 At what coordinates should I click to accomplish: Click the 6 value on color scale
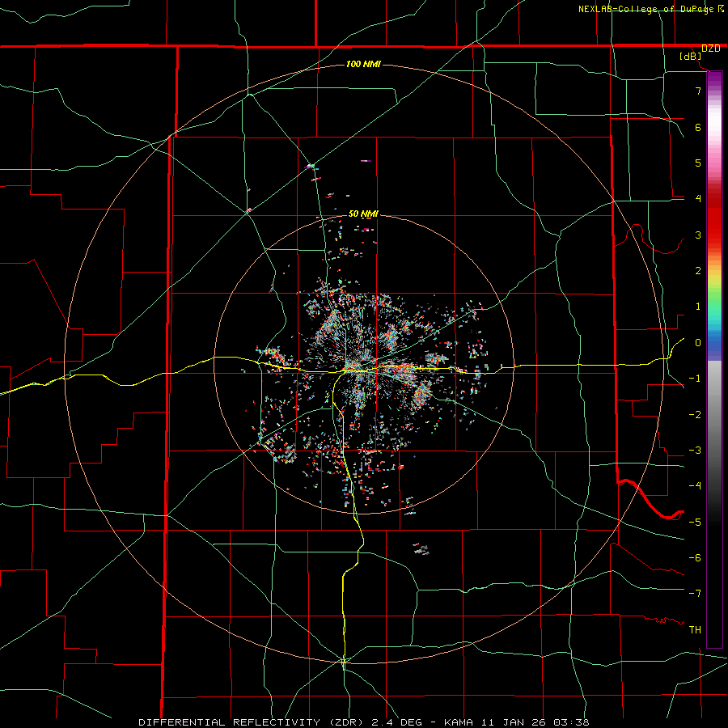[698, 127]
